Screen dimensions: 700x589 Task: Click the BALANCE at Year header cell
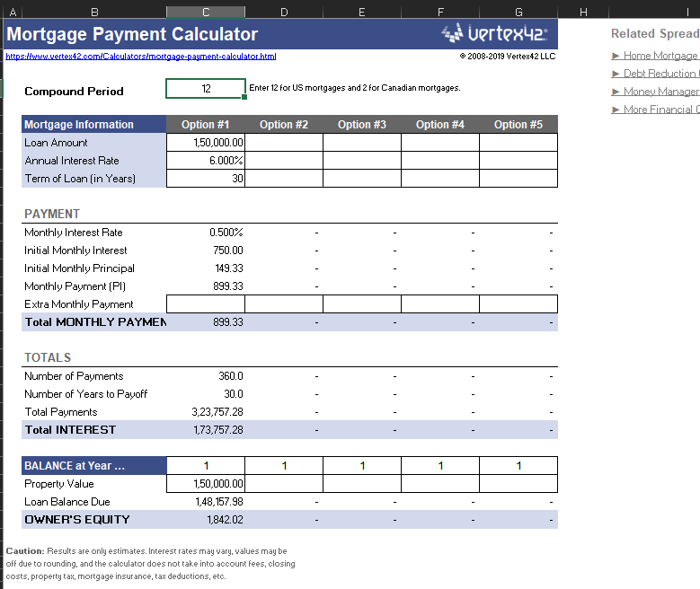[94, 465]
